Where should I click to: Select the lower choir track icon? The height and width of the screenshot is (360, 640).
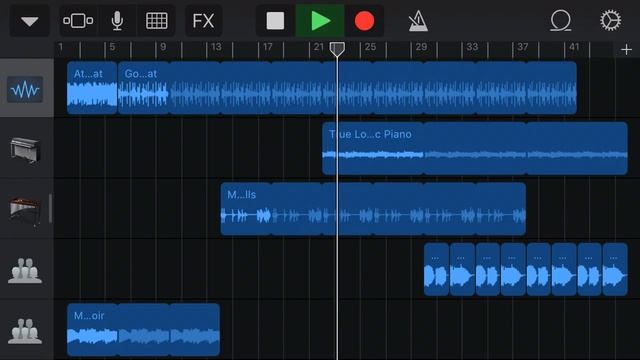click(x=25, y=331)
